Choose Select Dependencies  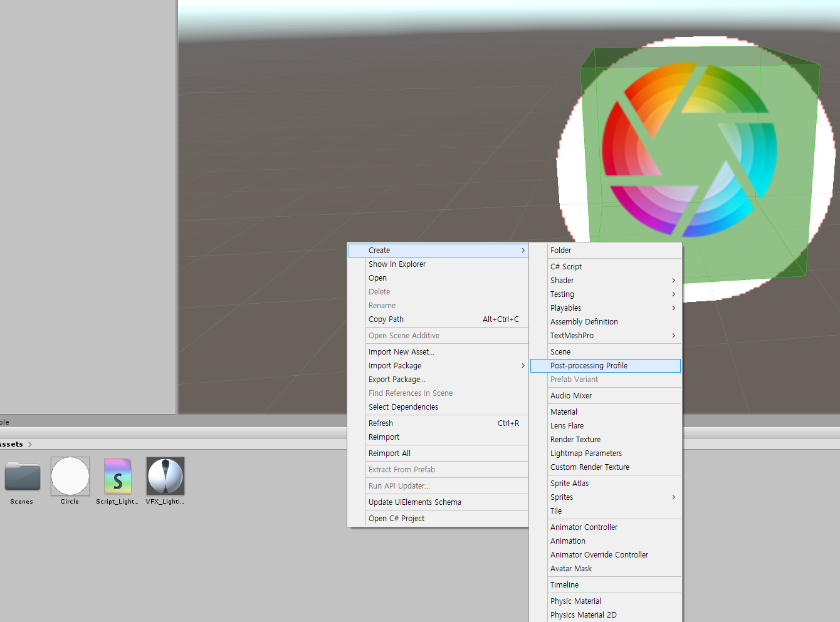pos(438,407)
